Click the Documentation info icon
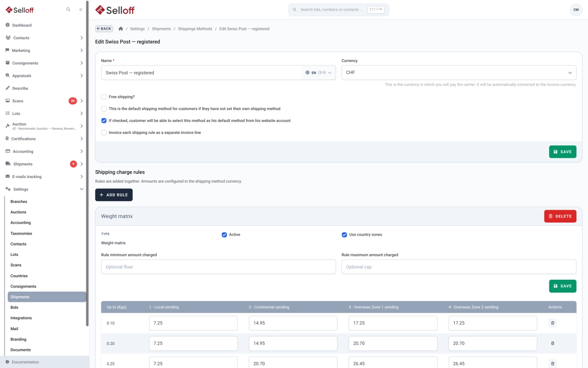This screenshot has height=368, width=588. point(7,362)
